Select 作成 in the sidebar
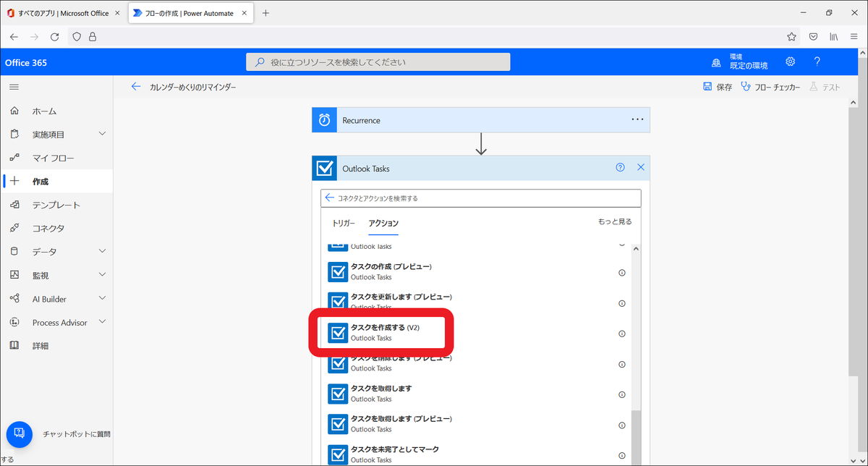Screen dimensions: 868x466 pos(41,182)
